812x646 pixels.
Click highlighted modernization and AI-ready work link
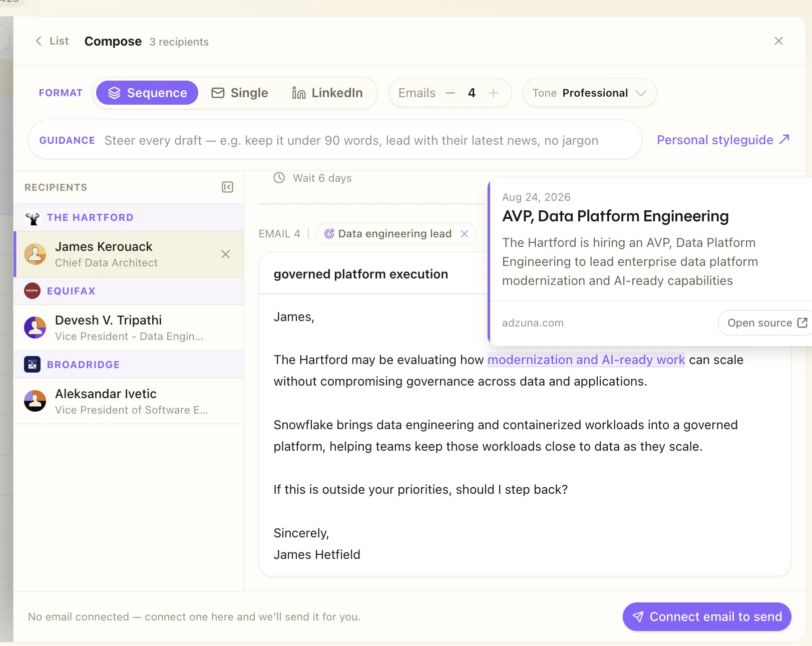coord(586,360)
